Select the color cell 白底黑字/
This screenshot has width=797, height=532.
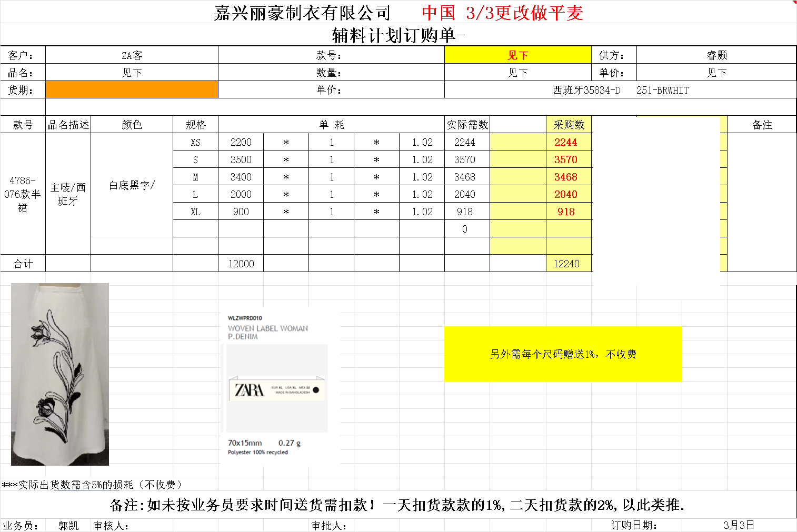click(x=132, y=185)
